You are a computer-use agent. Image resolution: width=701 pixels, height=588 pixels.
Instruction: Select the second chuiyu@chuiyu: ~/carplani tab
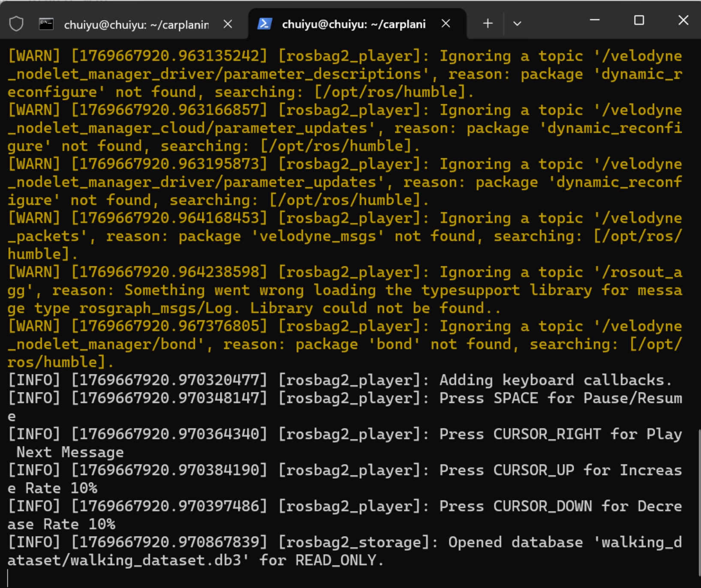(x=353, y=24)
